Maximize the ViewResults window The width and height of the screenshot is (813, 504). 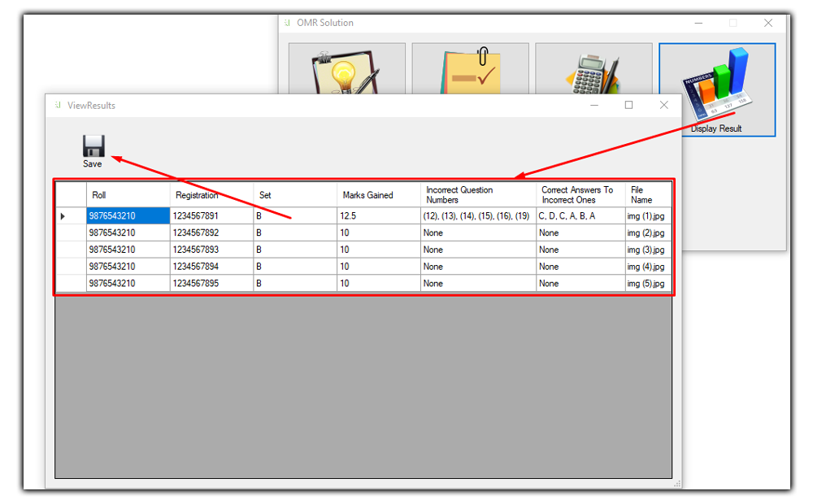point(628,105)
